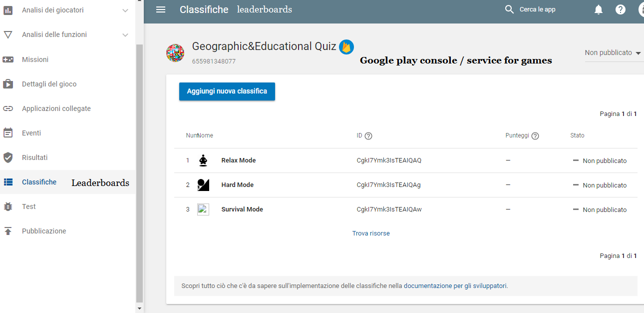Open the documentazione per gli sviluppatori link
The width and height of the screenshot is (644, 313).
[x=455, y=286]
